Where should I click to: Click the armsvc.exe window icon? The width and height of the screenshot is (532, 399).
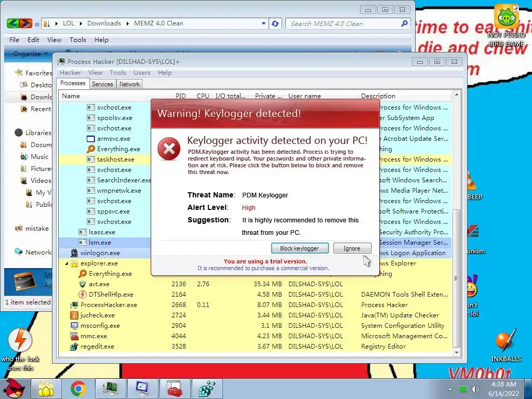click(90, 138)
